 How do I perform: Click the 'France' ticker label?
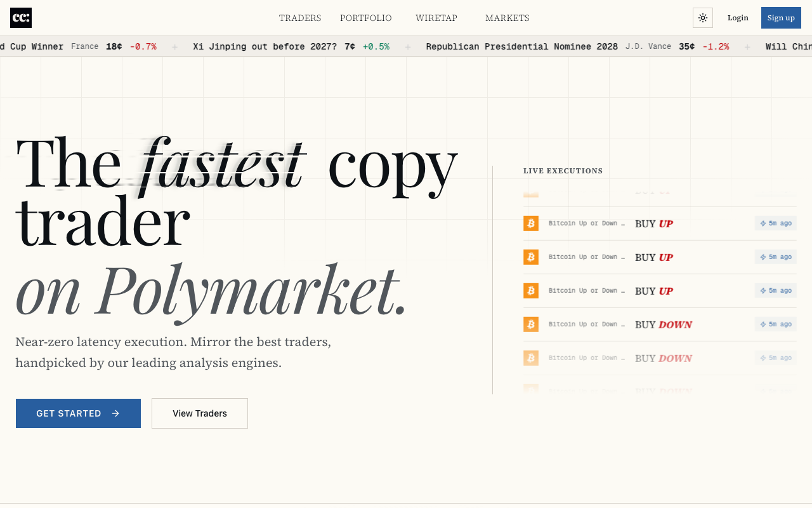pos(85,46)
